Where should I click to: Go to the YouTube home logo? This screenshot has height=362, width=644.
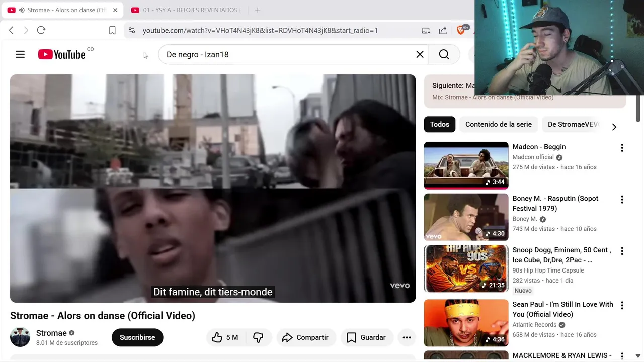pos(62,54)
